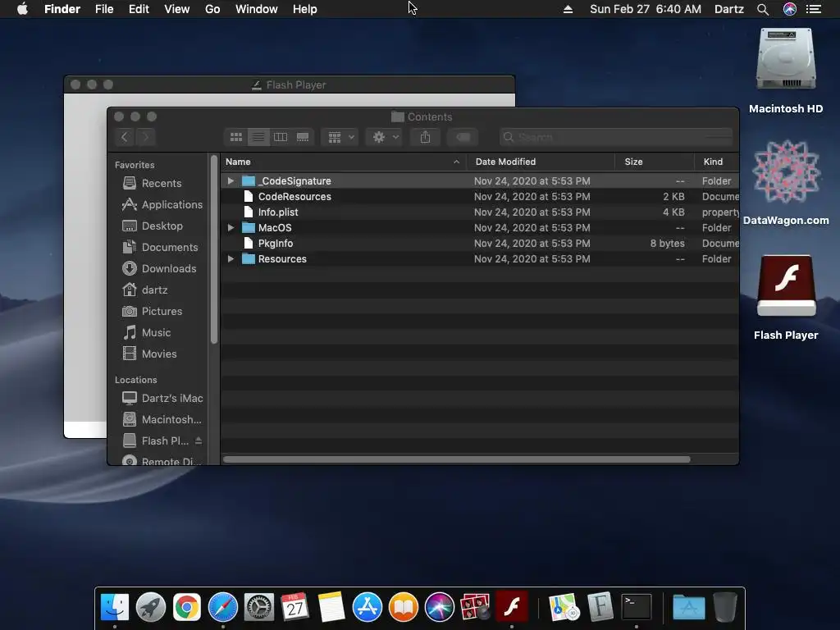Open Calendar from the Dock
The image size is (840, 630).
click(295, 608)
